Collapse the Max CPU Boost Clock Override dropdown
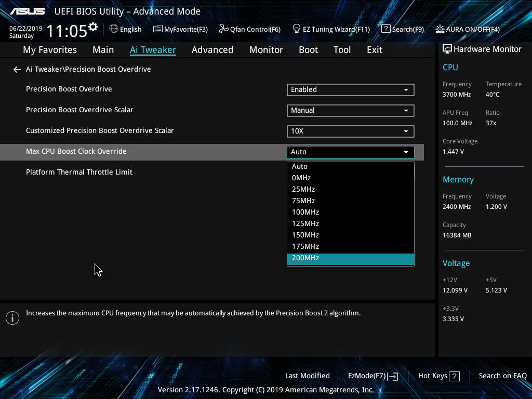The width and height of the screenshot is (532, 399). click(x=351, y=152)
